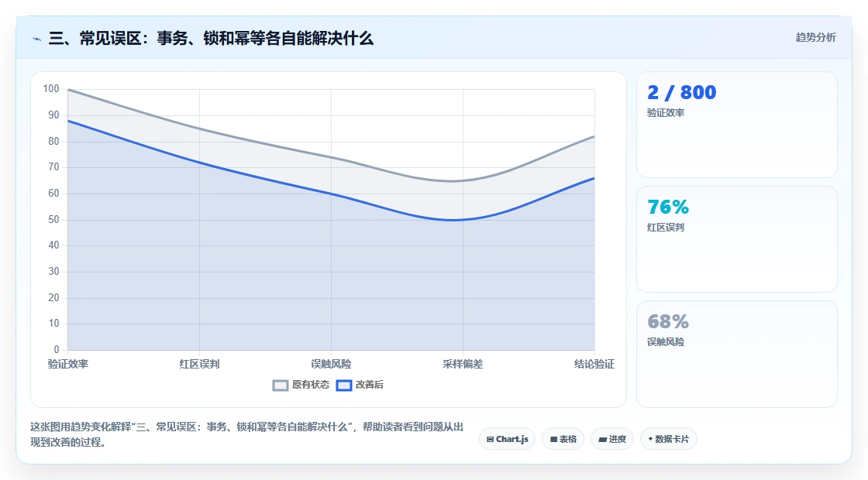
Task: Open the 2 / 800 验证效率 card
Action: pos(737,125)
